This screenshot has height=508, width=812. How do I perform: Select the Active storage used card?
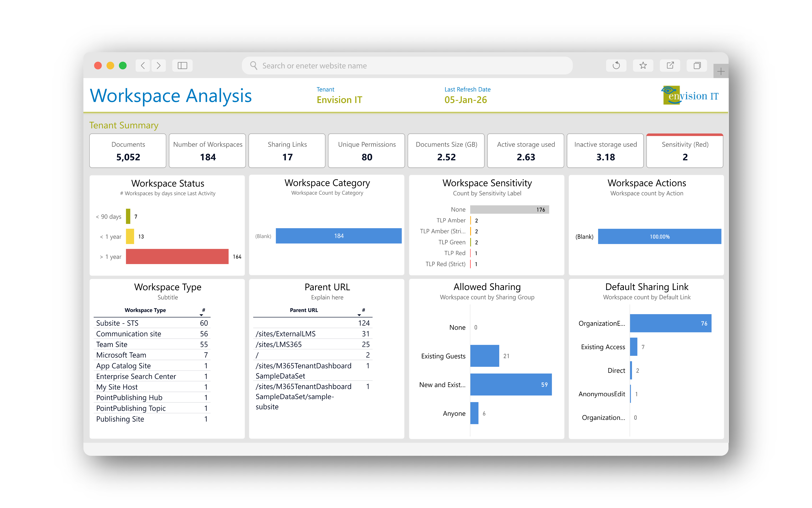click(x=526, y=151)
